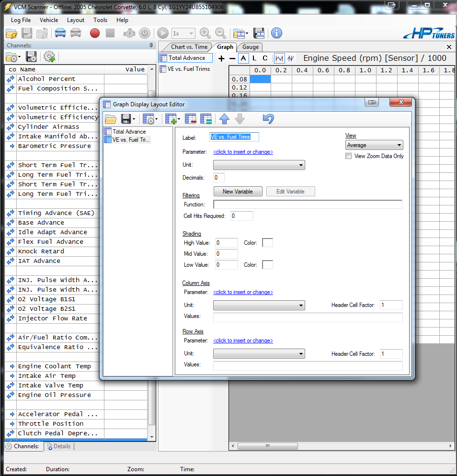This screenshot has height=476, width=457.
Task: Click the engine diagnostics toolbar icon
Action: click(x=128, y=33)
